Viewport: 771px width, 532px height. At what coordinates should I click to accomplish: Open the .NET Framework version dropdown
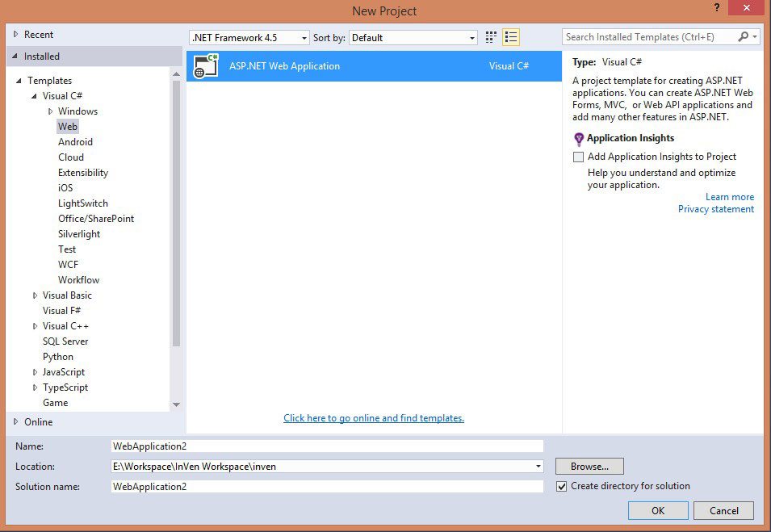[304, 38]
